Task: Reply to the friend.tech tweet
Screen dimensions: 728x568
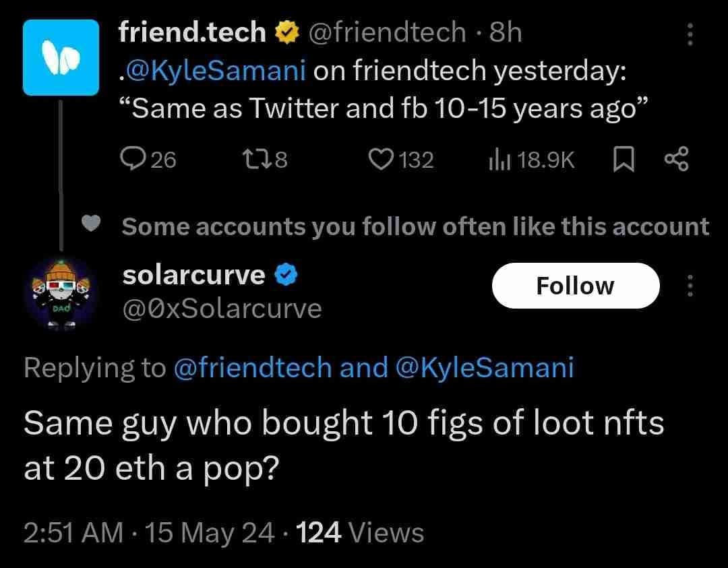Action: coord(135,160)
